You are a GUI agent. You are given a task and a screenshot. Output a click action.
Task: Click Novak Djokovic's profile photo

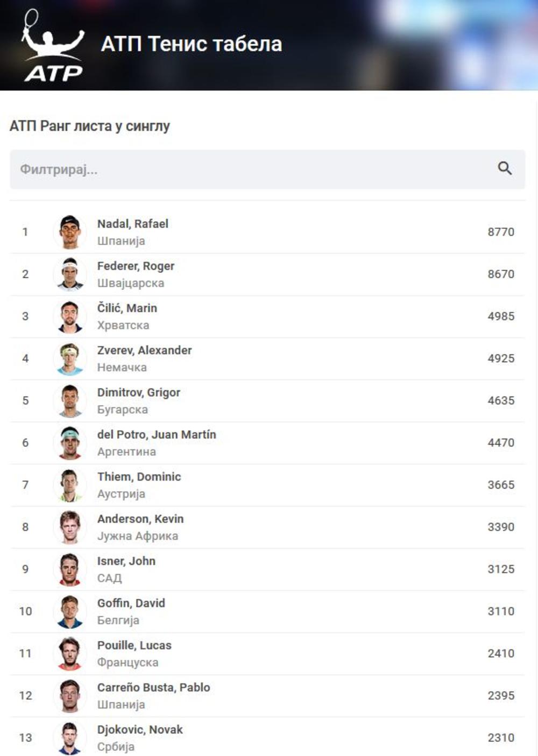click(x=70, y=738)
